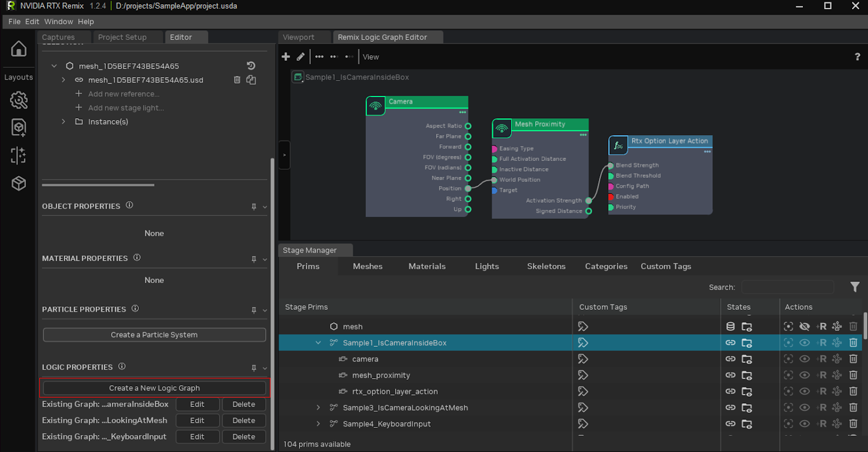
Task: Pin the LOGIC PROPERTIES section
Action: tap(254, 368)
